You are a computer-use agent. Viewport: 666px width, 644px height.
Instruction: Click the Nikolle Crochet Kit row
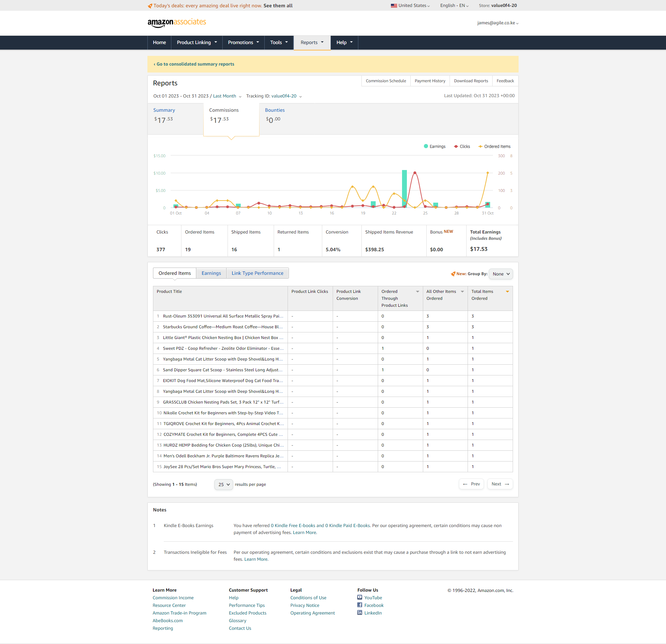click(x=333, y=413)
